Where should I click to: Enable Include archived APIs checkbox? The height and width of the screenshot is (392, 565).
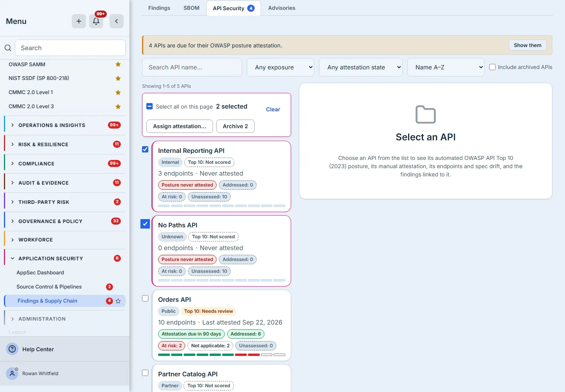coord(492,67)
